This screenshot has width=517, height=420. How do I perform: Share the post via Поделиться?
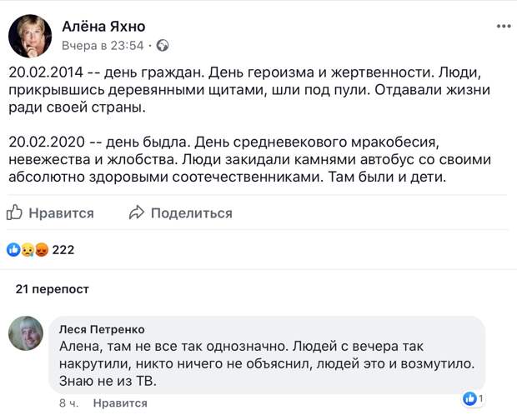[x=181, y=212]
